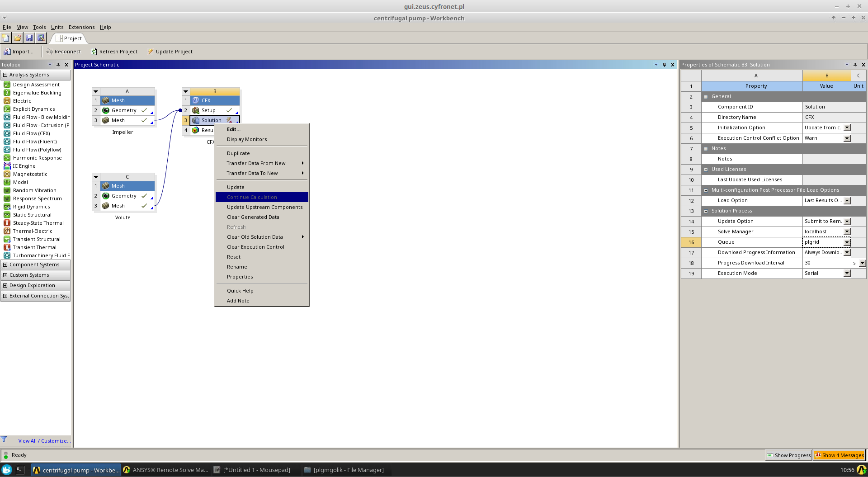This screenshot has height=477, width=868.
Task: Expand the Custom Systems group
Action: coord(5,275)
